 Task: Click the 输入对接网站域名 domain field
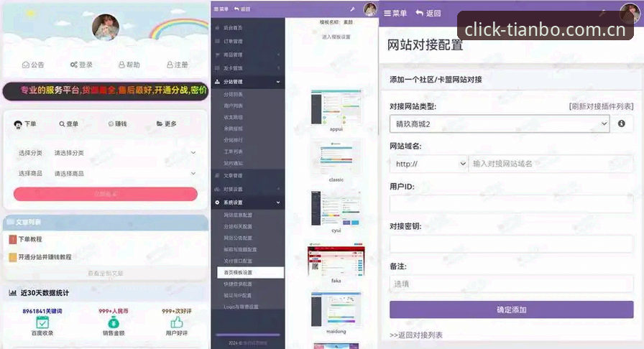pyautogui.click(x=551, y=164)
